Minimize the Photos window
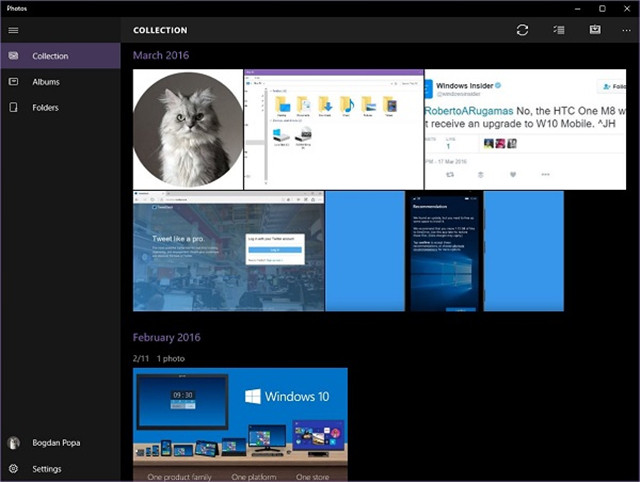The image size is (640, 482). 578,9
